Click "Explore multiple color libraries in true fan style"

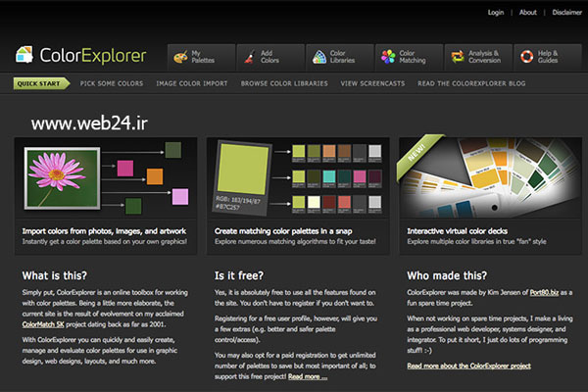(476, 242)
